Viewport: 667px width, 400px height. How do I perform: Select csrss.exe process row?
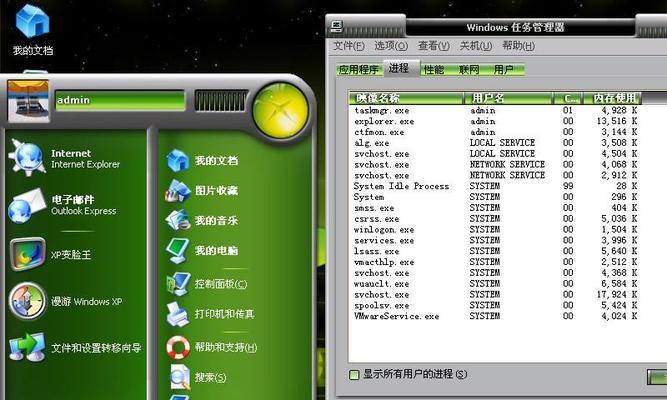coord(496,219)
